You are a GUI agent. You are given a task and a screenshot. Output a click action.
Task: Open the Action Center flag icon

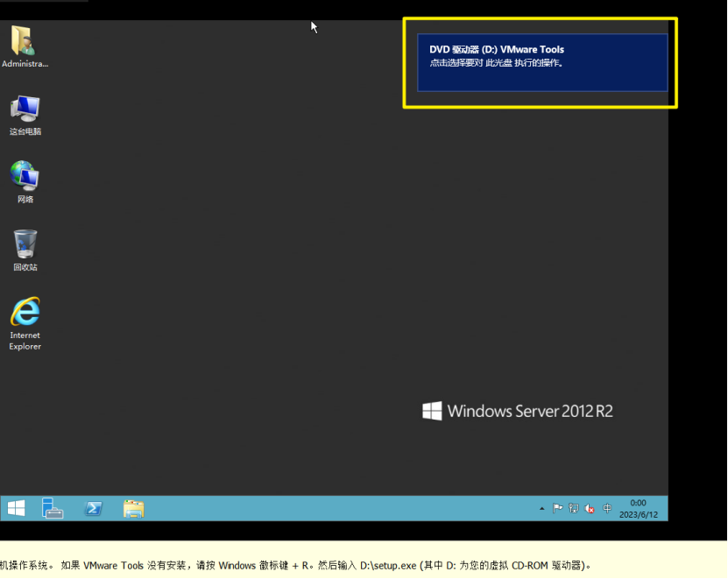coord(557,508)
